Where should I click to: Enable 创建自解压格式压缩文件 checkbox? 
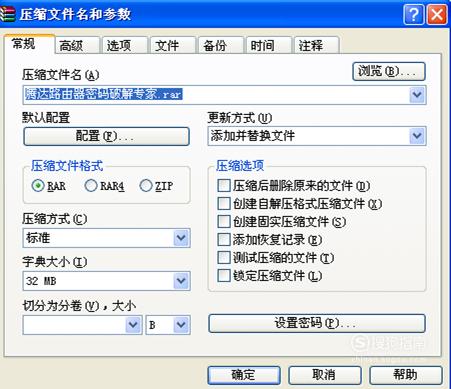coord(224,203)
